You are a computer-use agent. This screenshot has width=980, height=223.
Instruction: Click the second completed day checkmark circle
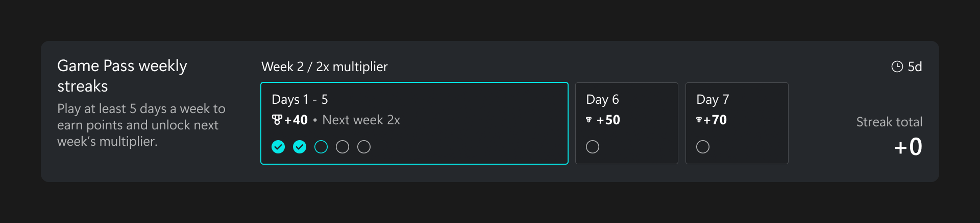(x=300, y=147)
